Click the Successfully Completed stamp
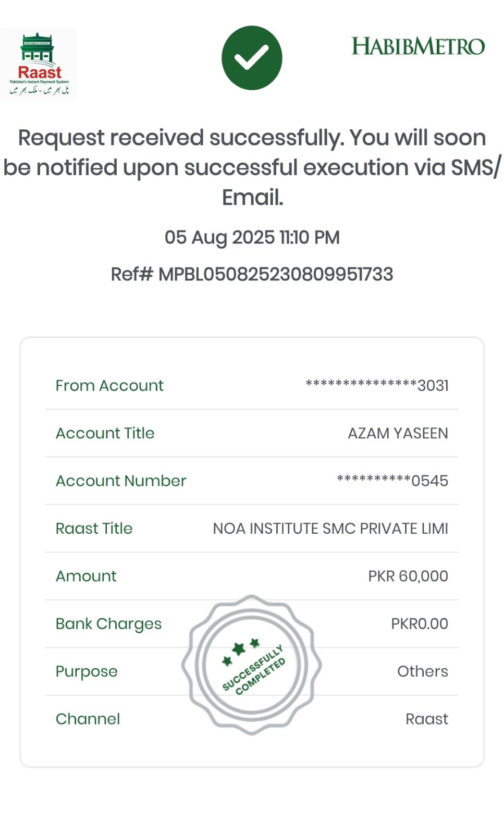 [x=252, y=665]
